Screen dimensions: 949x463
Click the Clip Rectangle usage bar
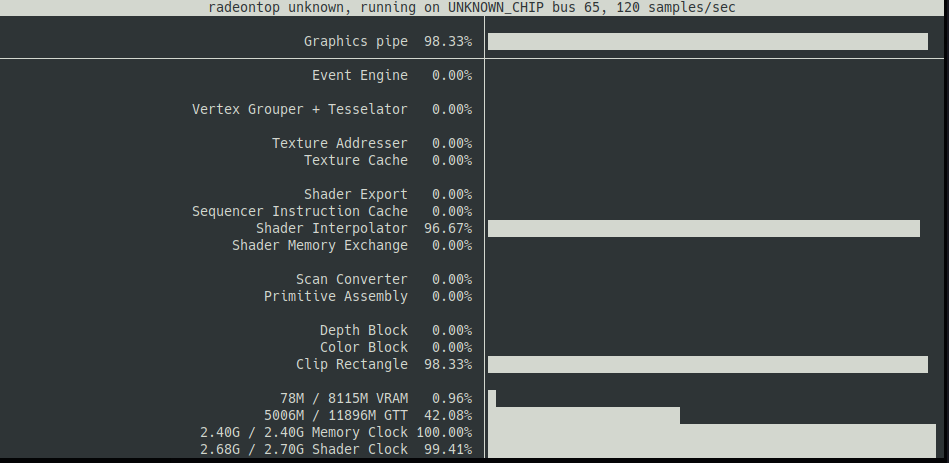coord(708,364)
